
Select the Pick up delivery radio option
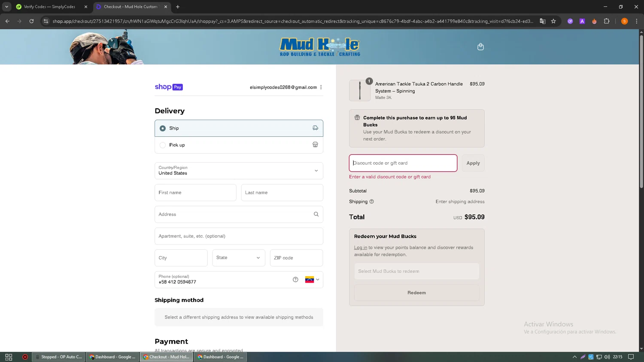pyautogui.click(x=163, y=145)
